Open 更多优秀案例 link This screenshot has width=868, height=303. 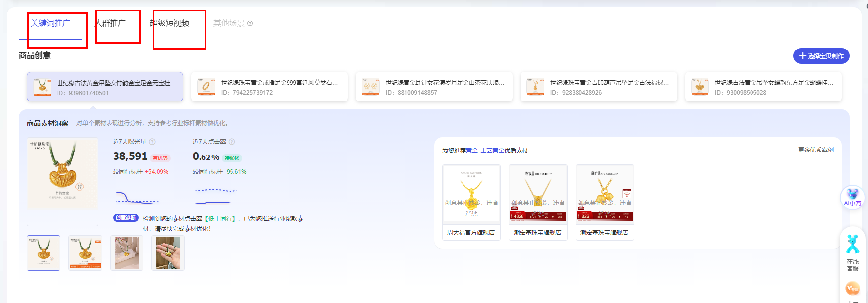point(815,150)
